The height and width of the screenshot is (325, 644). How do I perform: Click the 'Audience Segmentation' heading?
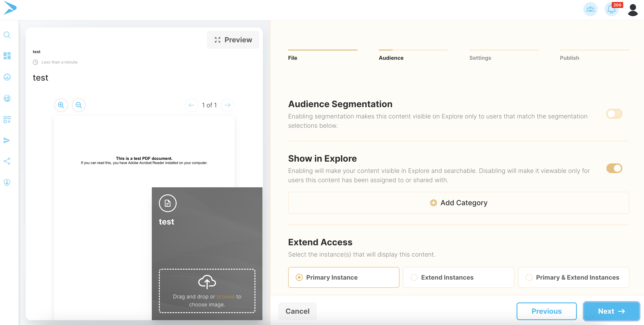coord(340,104)
